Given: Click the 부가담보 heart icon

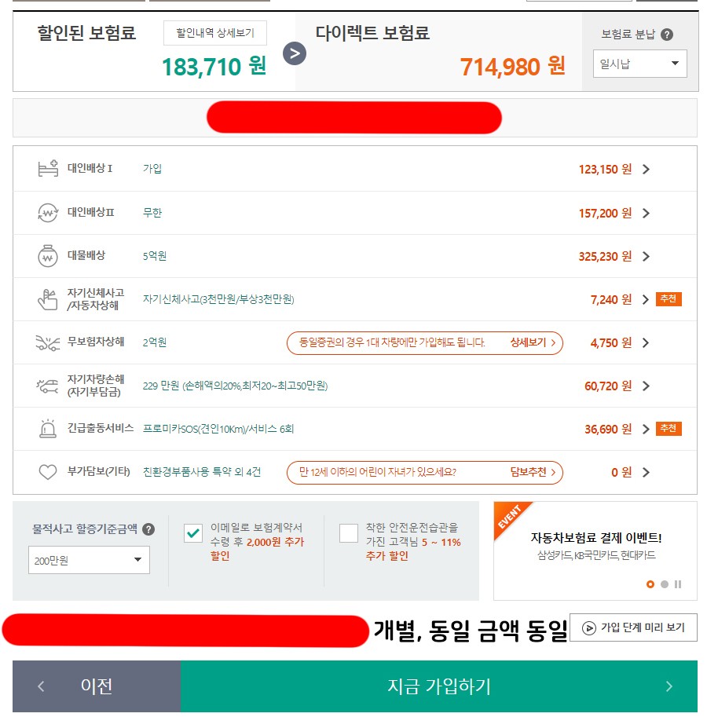Looking at the screenshot, I should click(48, 472).
